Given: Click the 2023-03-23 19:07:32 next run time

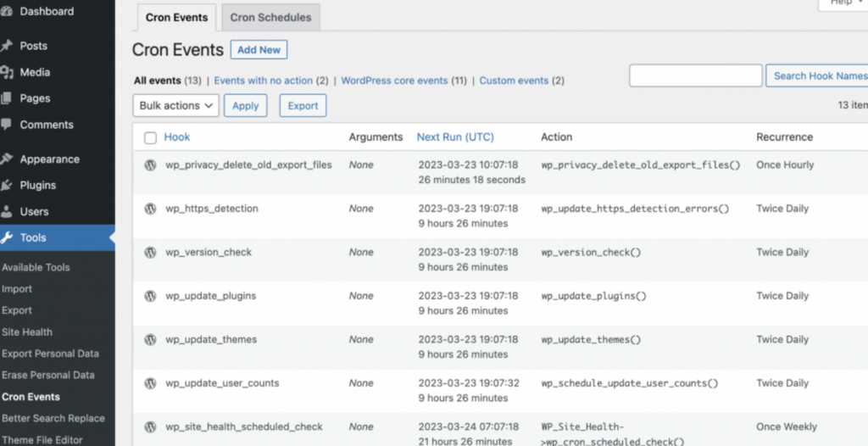Looking at the screenshot, I should pyautogui.click(x=468, y=383).
